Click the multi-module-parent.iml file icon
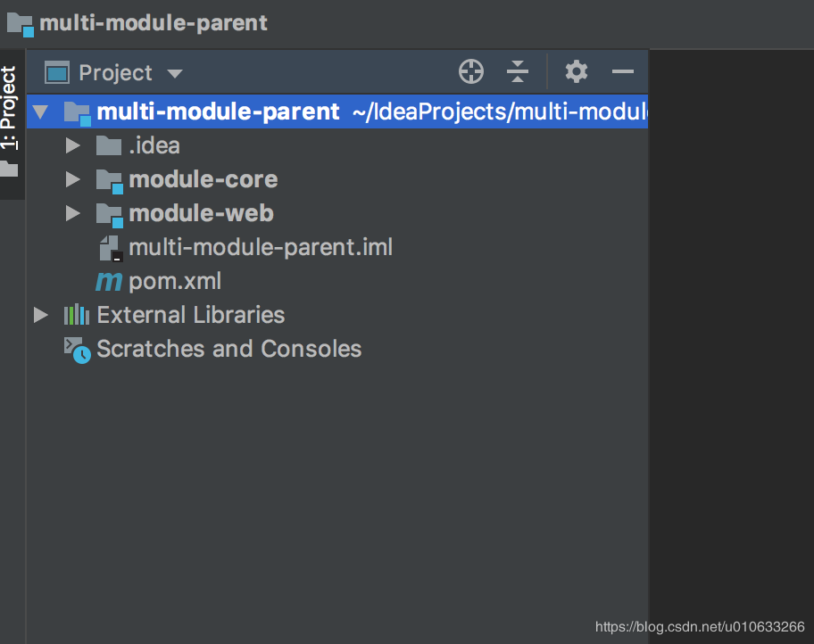This screenshot has width=814, height=644. 109,248
